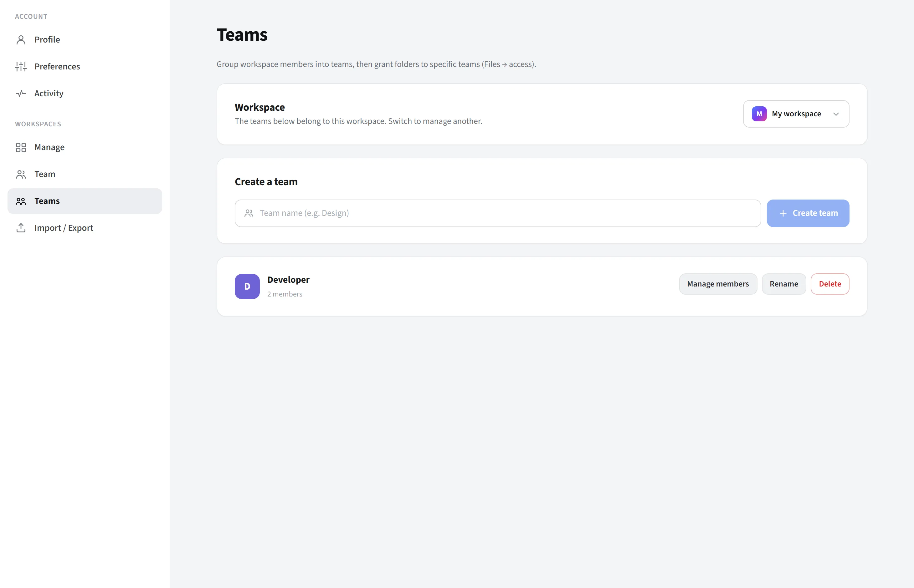The image size is (914, 588).
Task: Click the Developer team D avatar
Action: point(247,286)
